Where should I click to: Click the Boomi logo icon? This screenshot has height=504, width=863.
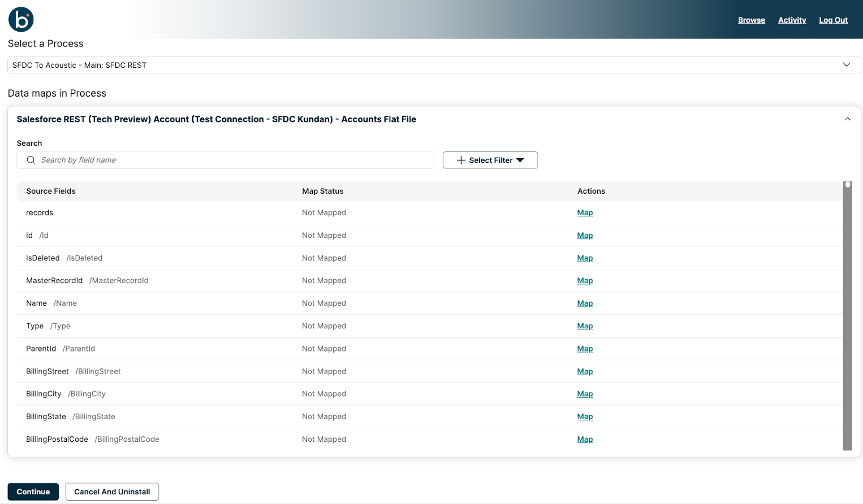pyautogui.click(x=21, y=20)
